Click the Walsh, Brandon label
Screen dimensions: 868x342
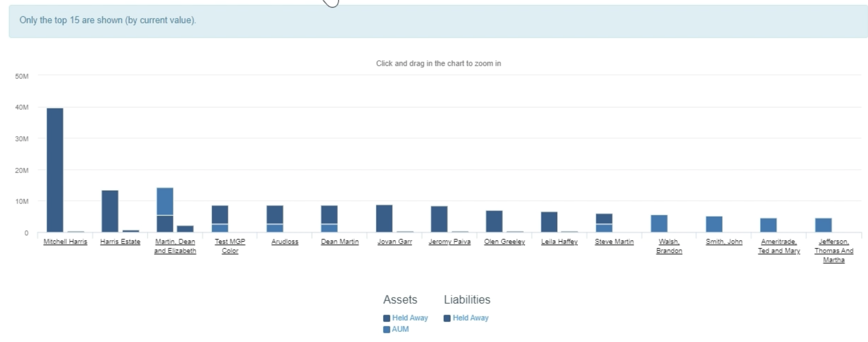click(669, 246)
